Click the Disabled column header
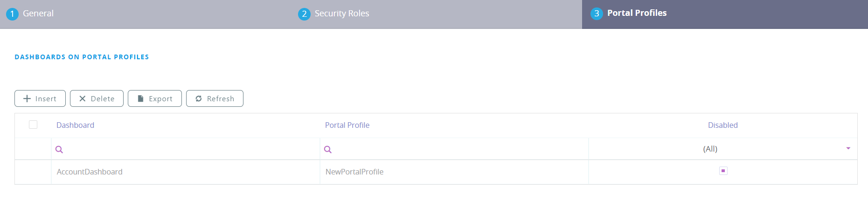The height and width of the screenshot is (216, 868). click(x=722, y=125)
